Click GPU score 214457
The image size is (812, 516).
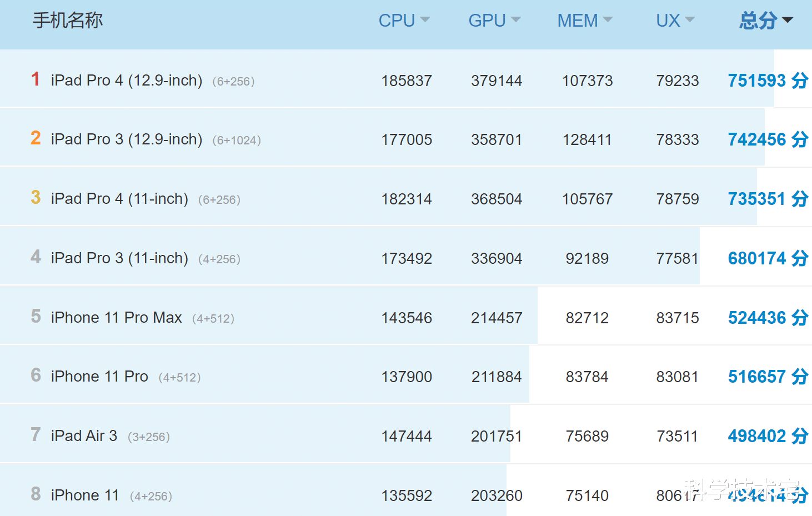[497, 318]
